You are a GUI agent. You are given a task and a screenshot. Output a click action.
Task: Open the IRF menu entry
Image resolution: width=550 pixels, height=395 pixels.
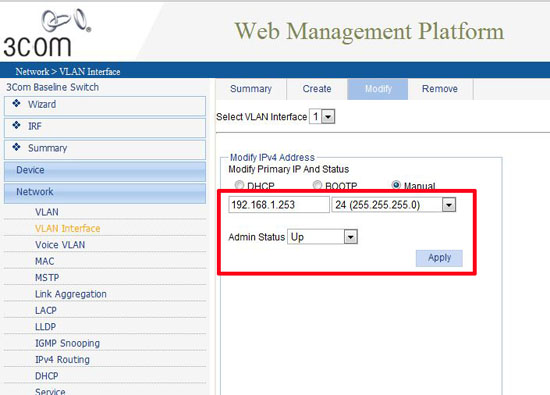click(x=105, y=128)
